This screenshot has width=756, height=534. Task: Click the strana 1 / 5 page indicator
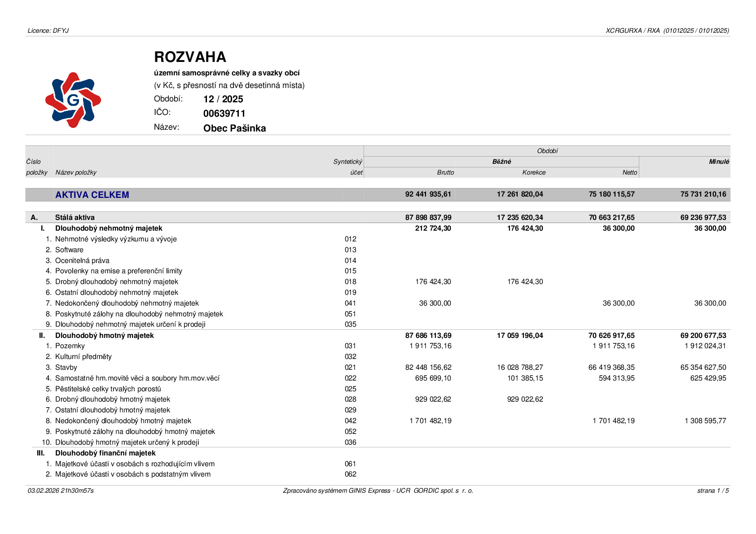(713, 490)
